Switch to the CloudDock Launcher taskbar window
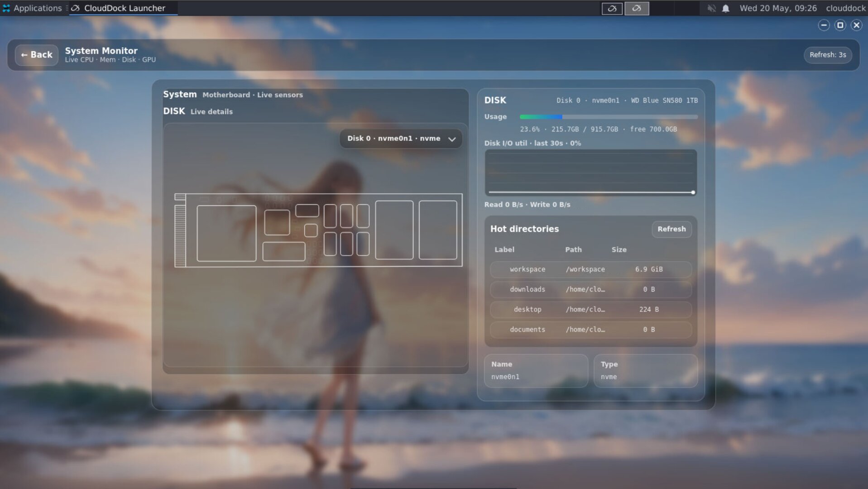868x489 pixels. click(123, 8)
